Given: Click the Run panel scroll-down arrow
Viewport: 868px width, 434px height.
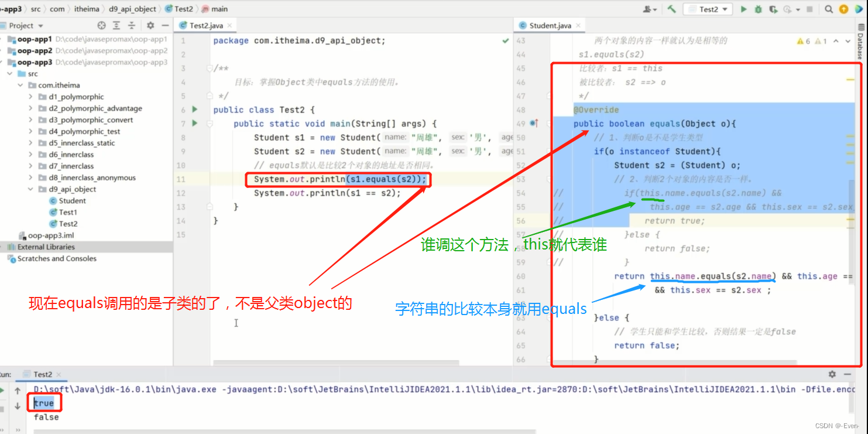Looking at the screenshot, I should [x=18, y=405].
